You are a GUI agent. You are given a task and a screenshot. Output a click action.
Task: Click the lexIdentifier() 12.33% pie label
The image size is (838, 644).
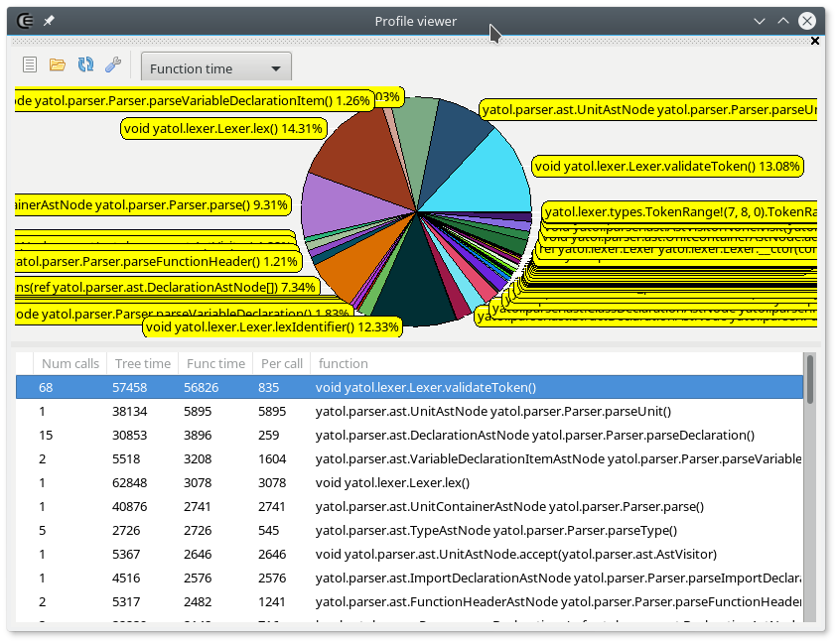pos(272,326)
